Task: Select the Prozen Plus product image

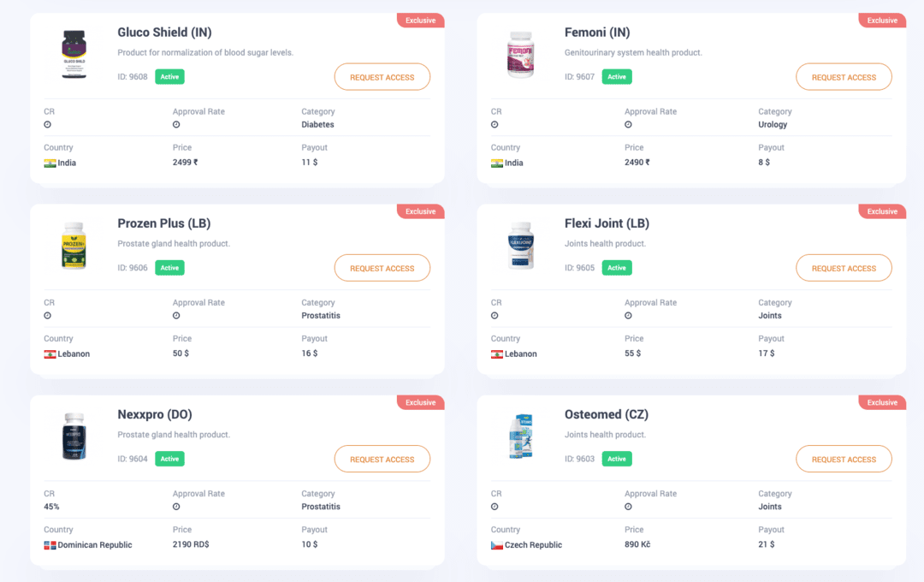Action: pos(74,246)
